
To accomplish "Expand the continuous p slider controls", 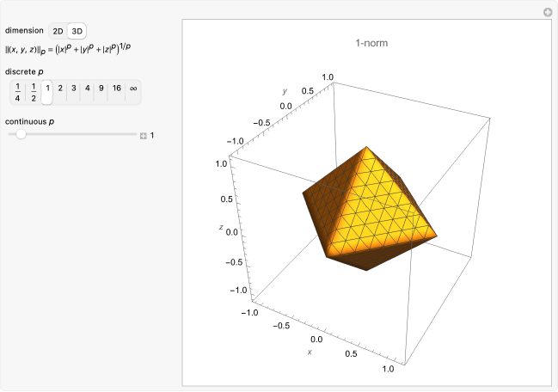I will click(x=144, y=135).
